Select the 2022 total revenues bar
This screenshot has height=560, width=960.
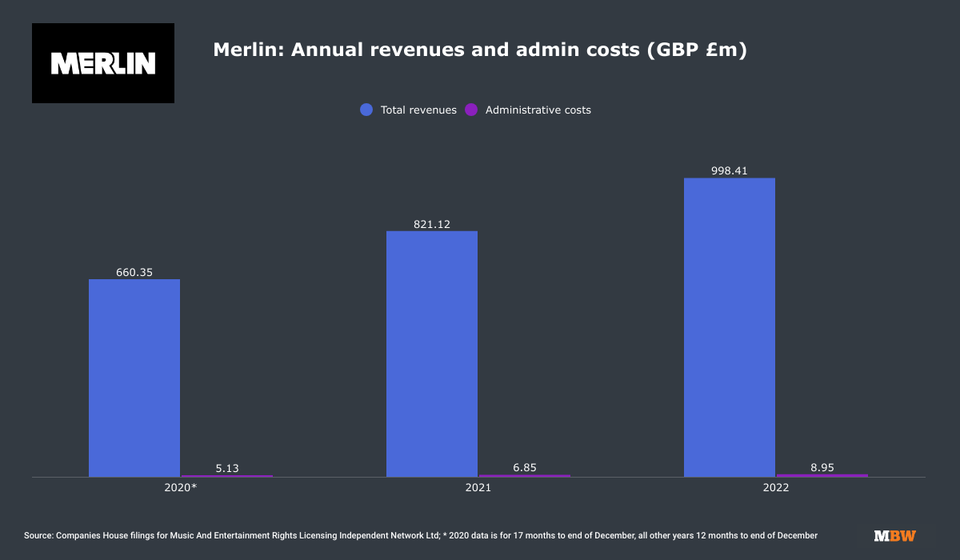pos(730,327)
